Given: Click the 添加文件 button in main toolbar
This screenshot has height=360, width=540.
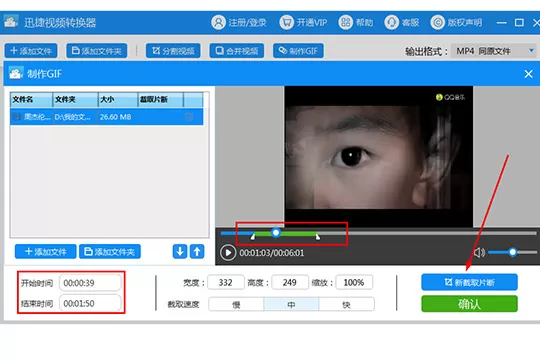Looking at the screenshot, I should (31, 51).
